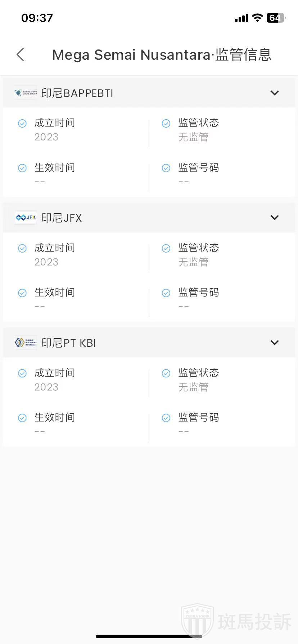Select the 印尼BAPPEBTI header title

click(77, 93)
